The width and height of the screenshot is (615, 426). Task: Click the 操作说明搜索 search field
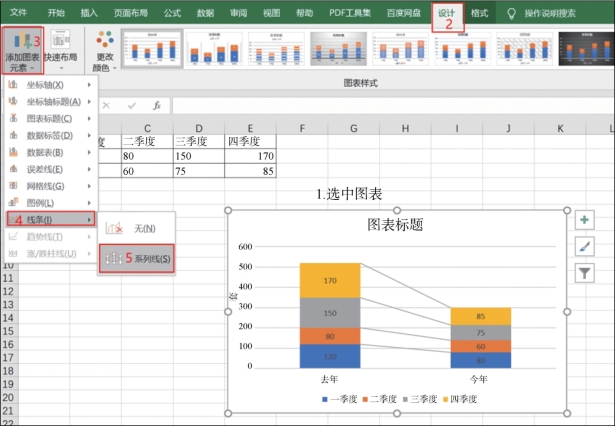(550, 14)
